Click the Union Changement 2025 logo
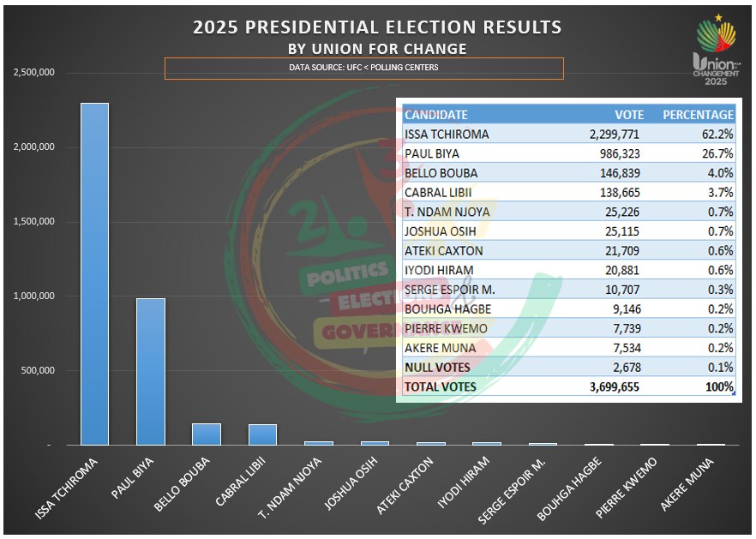The height and width of the screenshot is (539, 756). coord(716,50)
